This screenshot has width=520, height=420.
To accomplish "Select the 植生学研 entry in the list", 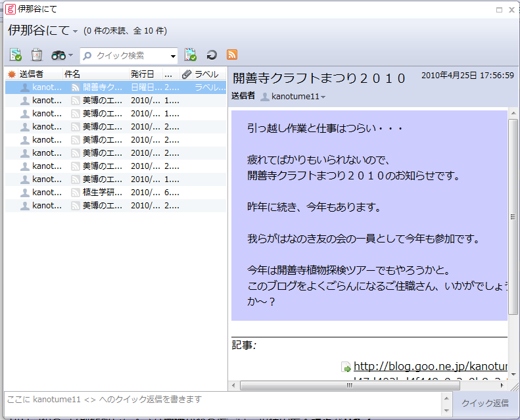I will (x=102, y=193).
